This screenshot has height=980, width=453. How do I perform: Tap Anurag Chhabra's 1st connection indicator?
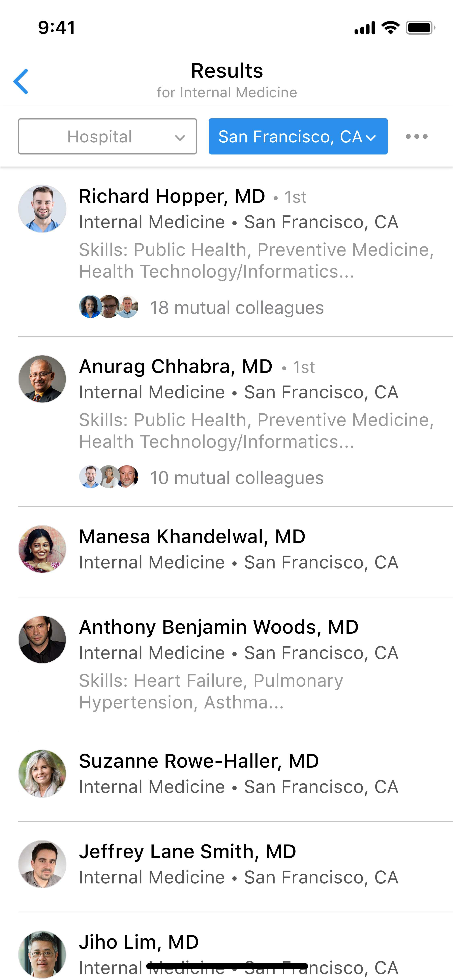[x=304, y=367]
